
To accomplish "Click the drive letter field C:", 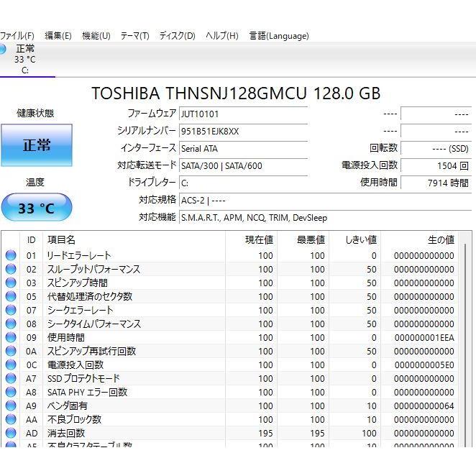I will point(244,183).
